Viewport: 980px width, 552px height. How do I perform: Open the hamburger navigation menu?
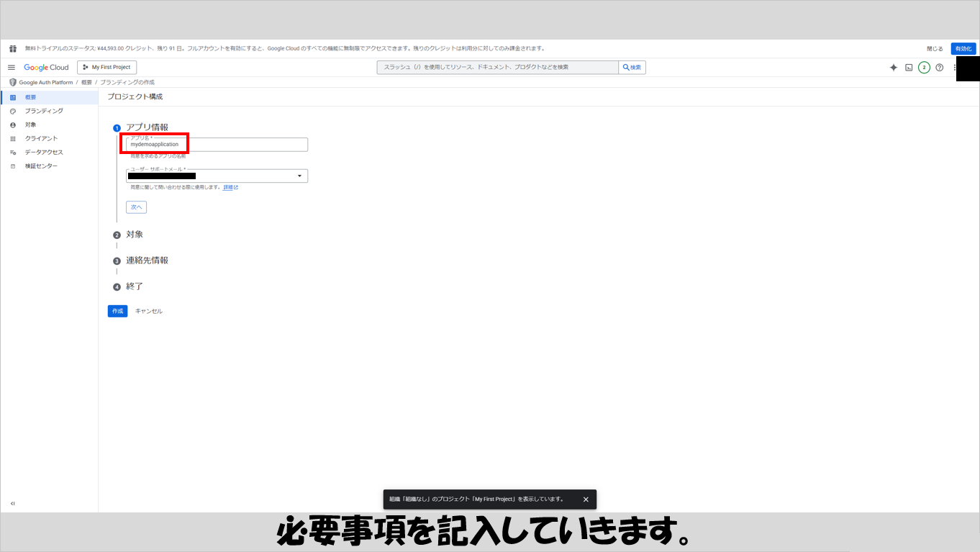[x=12, y=68]
